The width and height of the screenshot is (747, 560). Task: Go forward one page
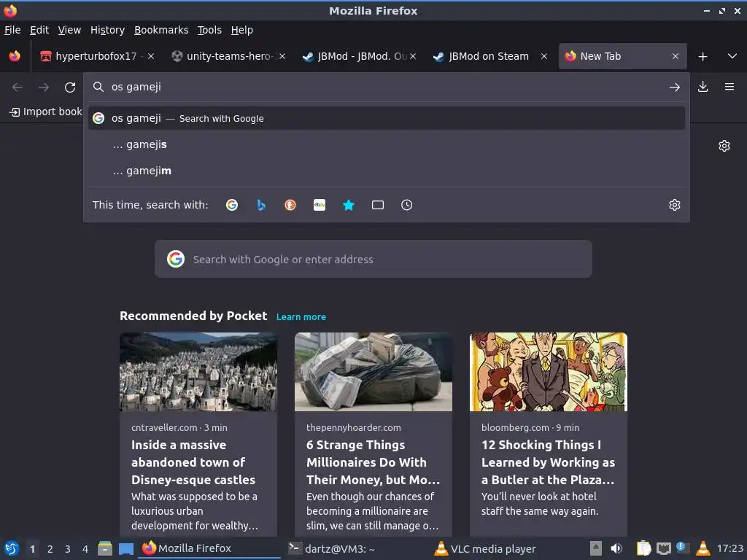coord(44,87)
